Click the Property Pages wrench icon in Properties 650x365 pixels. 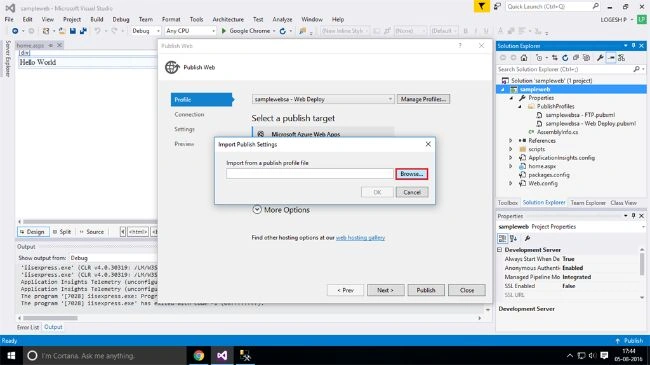coord(527,238)
